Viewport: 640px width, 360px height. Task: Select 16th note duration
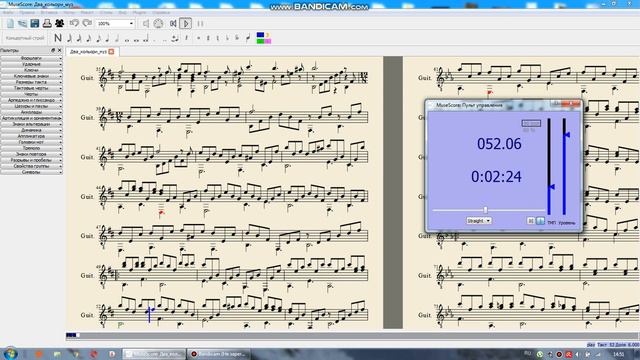[89, 38]
